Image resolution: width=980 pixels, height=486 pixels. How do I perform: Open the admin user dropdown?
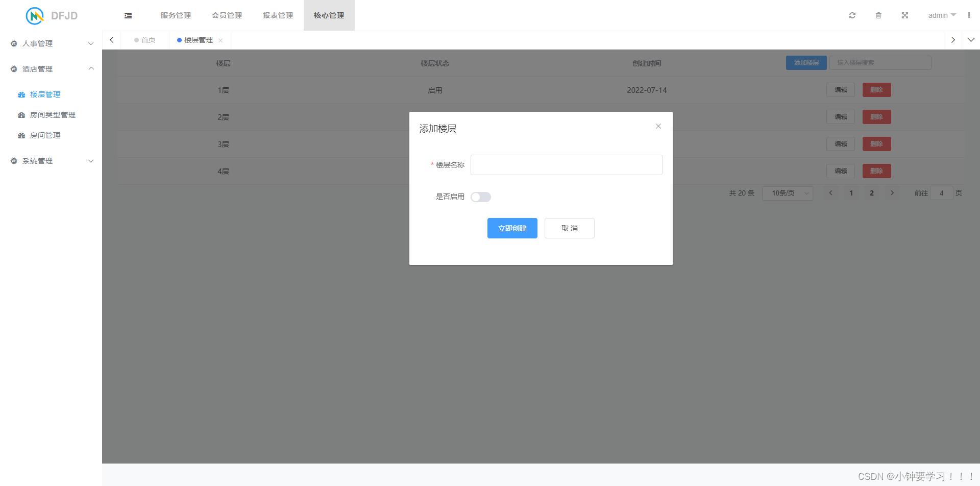point(942,15)
